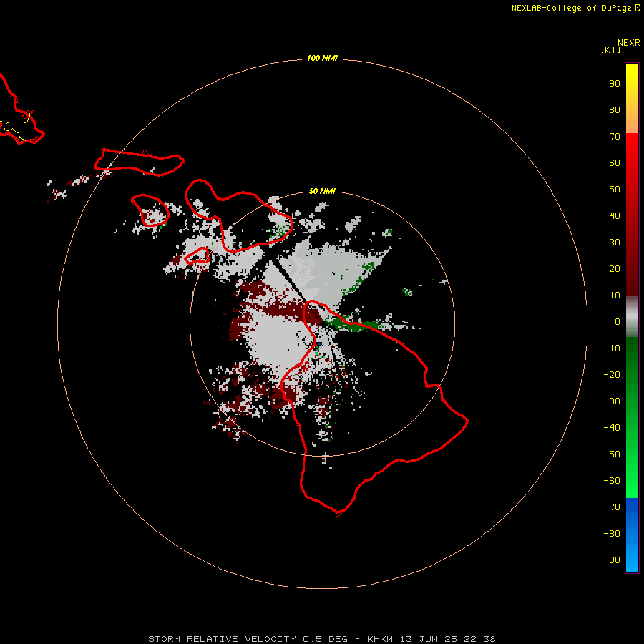Click the NEXLAB-College of DuPage watermark text
The width and height of the screenshot is (644, 644).
(x=575, y=8)
